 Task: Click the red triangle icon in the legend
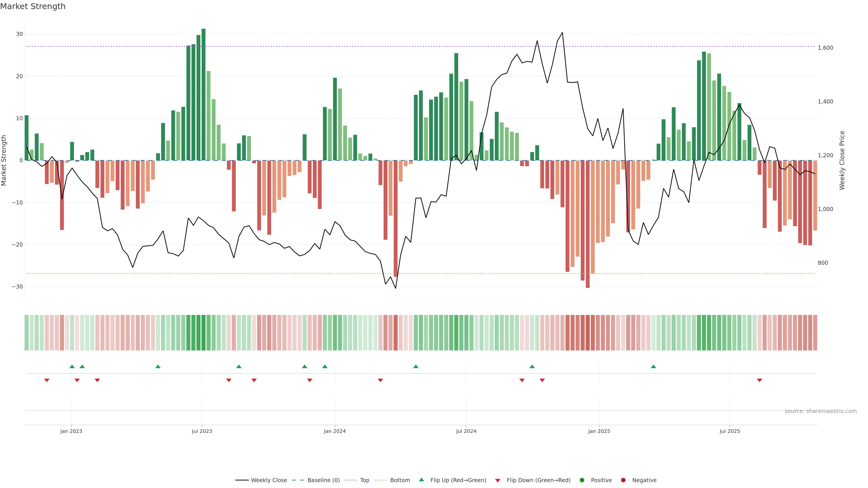pos(498,480)
